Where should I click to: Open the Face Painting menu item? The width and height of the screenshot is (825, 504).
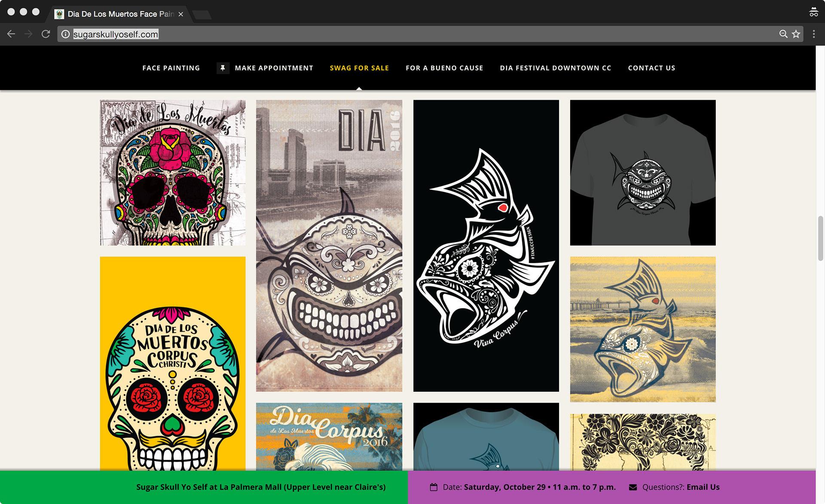point(171,68)
